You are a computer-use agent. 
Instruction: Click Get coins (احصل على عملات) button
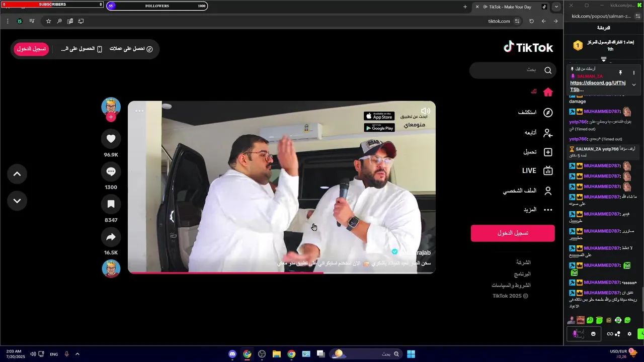[x=131, y=49]
